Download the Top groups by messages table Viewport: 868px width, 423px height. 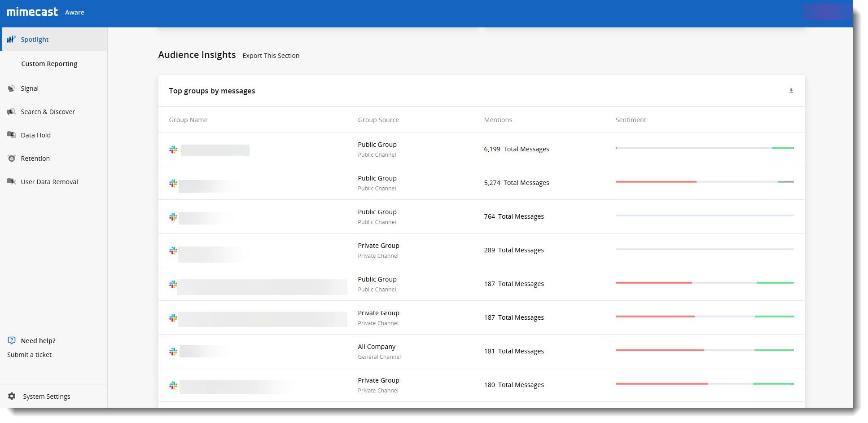click(x=791, y=91)
